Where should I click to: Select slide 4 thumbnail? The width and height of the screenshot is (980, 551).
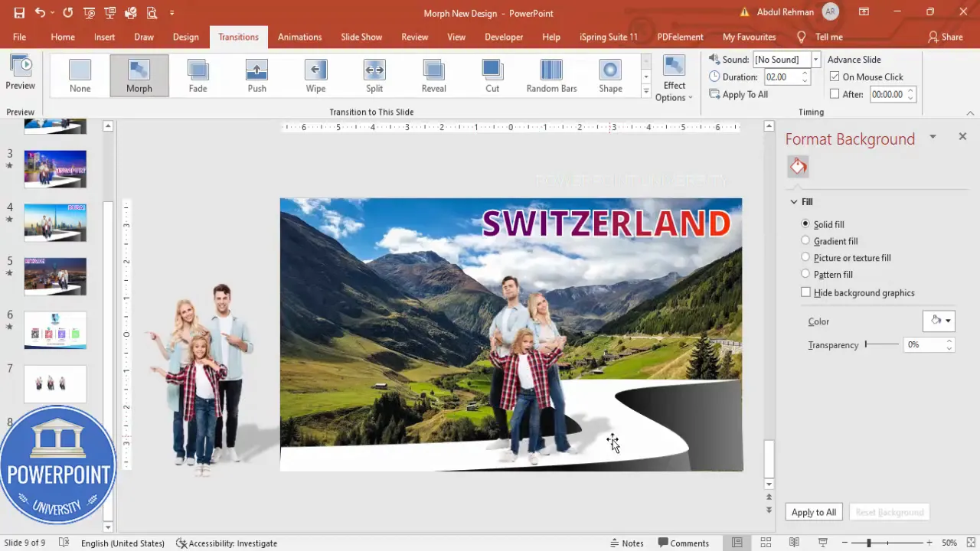[x=55, y=223]
